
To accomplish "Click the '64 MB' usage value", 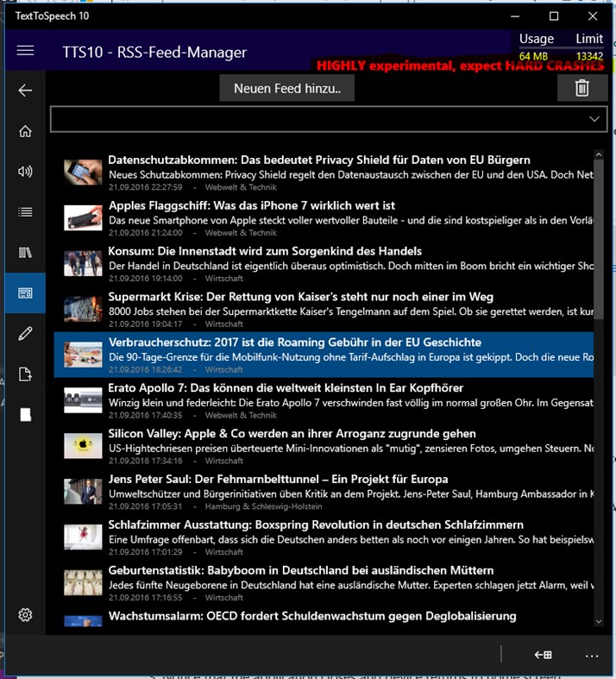I will point(533,56).
